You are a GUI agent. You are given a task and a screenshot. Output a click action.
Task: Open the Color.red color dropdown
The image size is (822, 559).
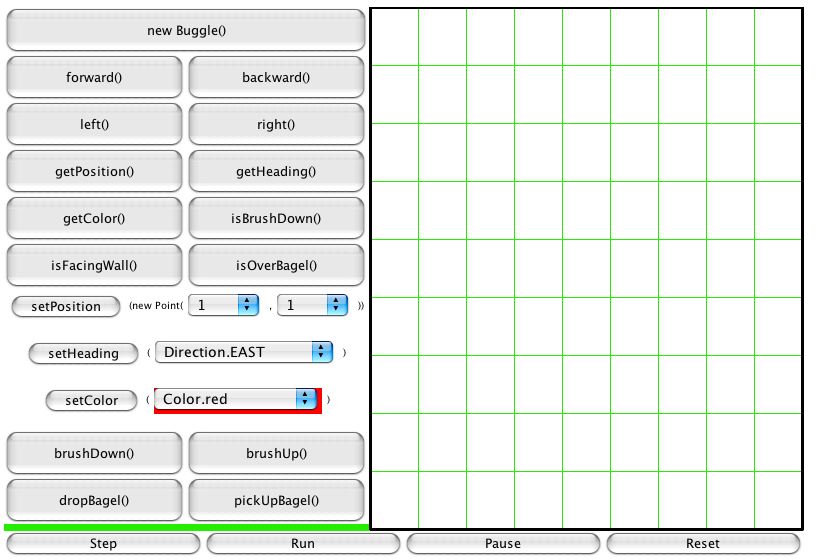(x=236, y=399)
